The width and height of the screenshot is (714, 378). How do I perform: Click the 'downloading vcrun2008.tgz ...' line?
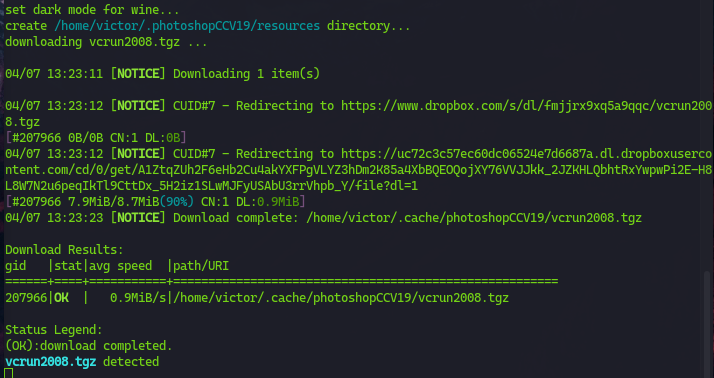coord(106,42)
